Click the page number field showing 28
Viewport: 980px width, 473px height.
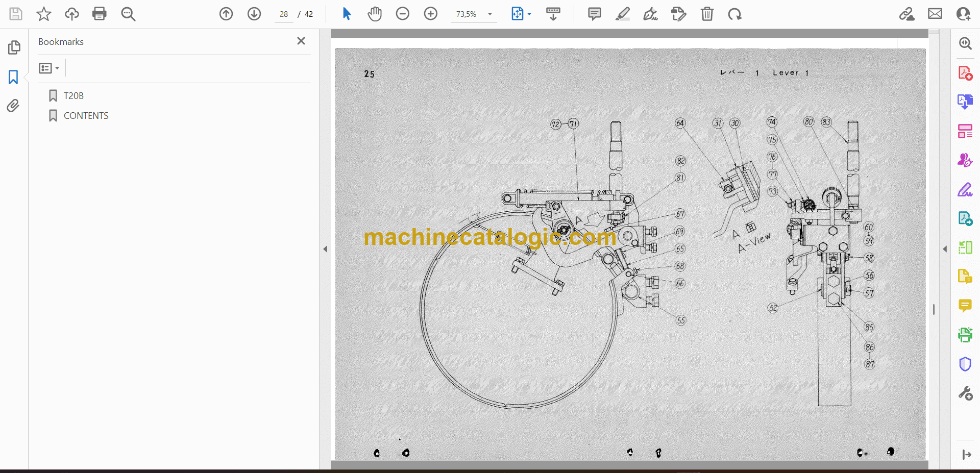[x=284, y=14]
